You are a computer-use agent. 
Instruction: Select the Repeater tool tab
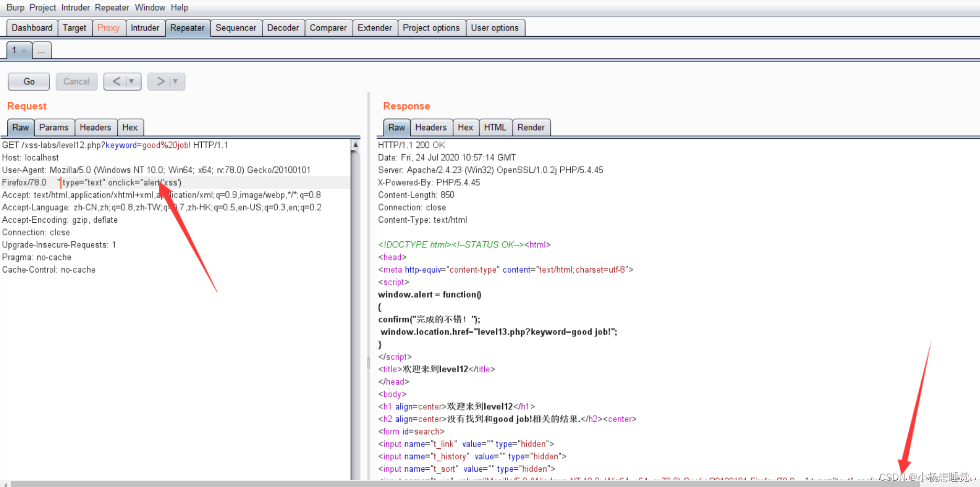pos(187,28)
